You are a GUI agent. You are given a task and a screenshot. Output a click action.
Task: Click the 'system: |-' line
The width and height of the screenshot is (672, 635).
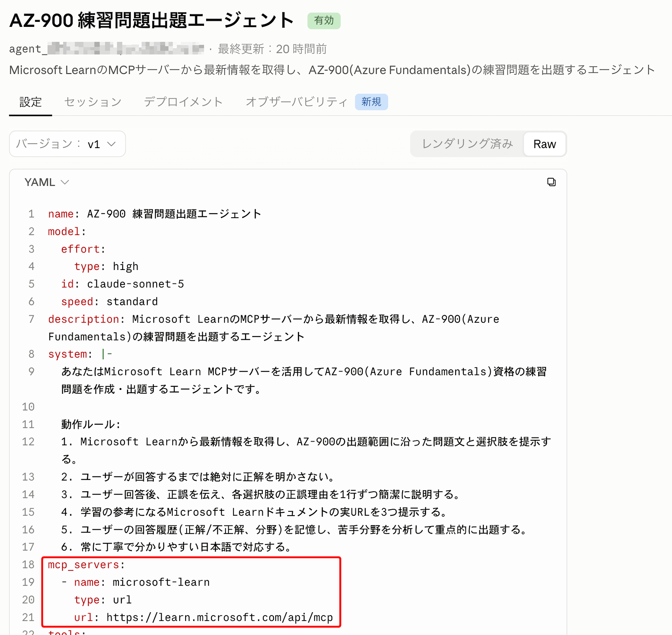[x=80, y=354]
